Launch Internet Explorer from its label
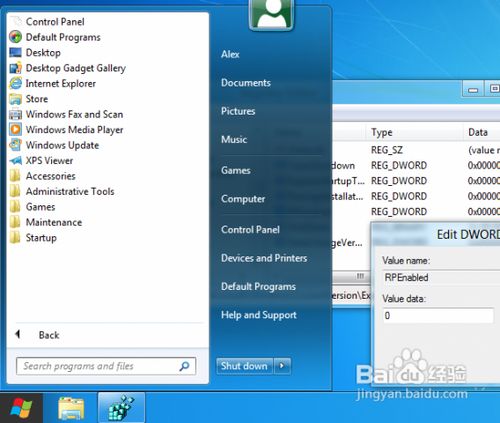500x423 pixels. coord(61,83)
